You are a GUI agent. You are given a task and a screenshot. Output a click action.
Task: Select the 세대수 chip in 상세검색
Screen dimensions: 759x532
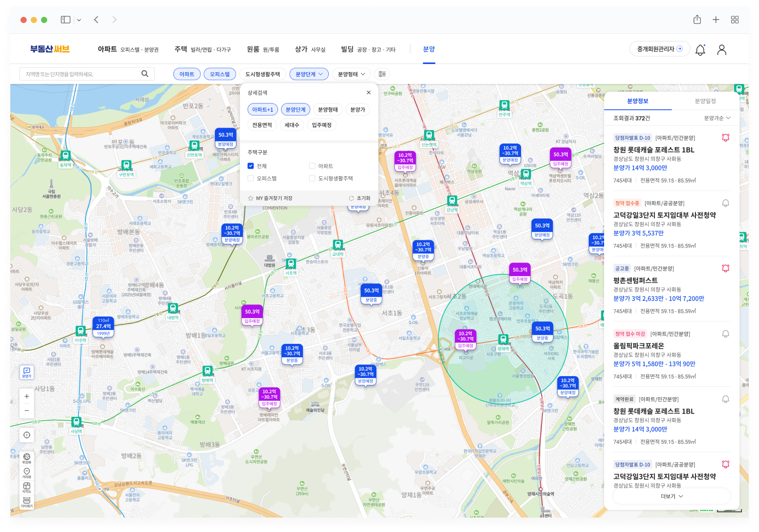pyautogui.click(x=292, y=125)
